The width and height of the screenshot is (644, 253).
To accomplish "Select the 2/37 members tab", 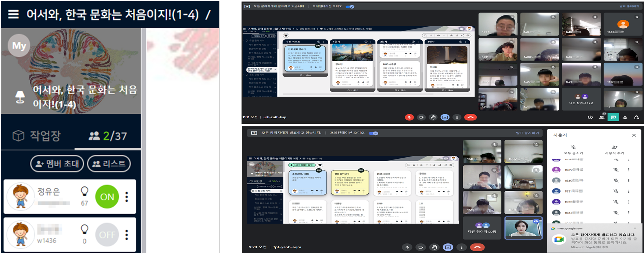I will point(108,136).
